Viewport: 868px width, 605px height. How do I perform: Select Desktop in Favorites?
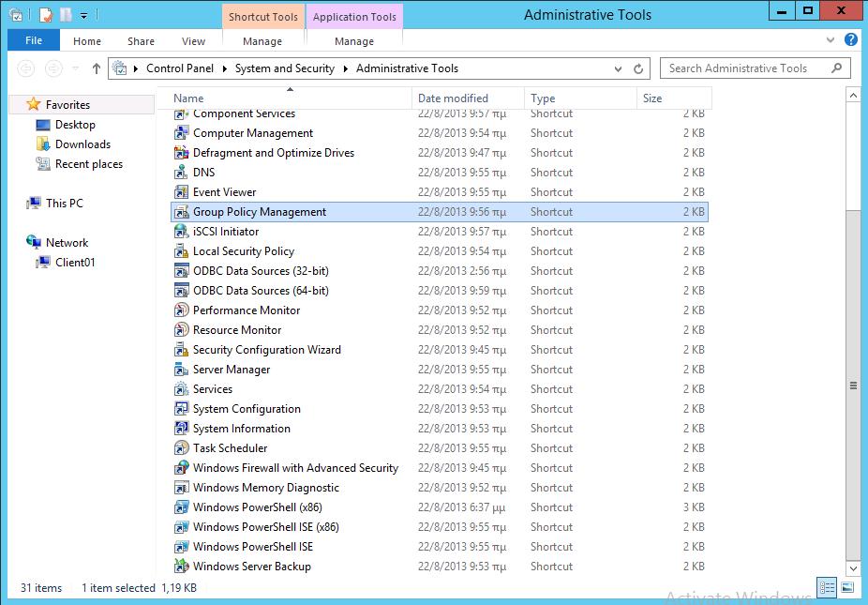[x=75, y=125]
